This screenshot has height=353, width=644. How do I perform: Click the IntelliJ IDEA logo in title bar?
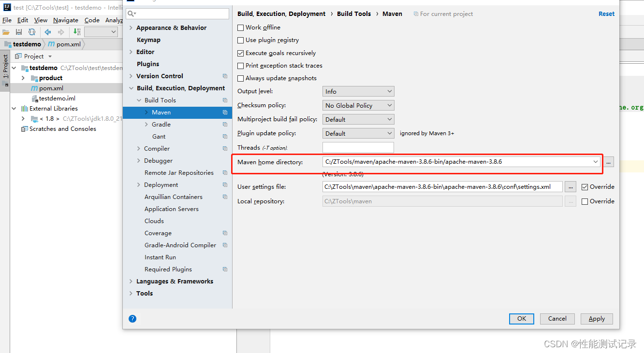click(x=7, y=7)
